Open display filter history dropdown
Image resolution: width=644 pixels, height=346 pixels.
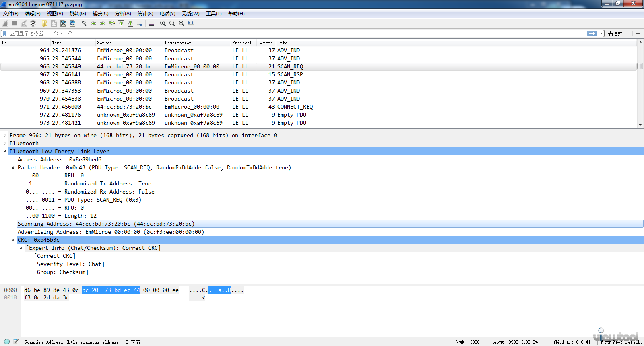click(601, 33)
